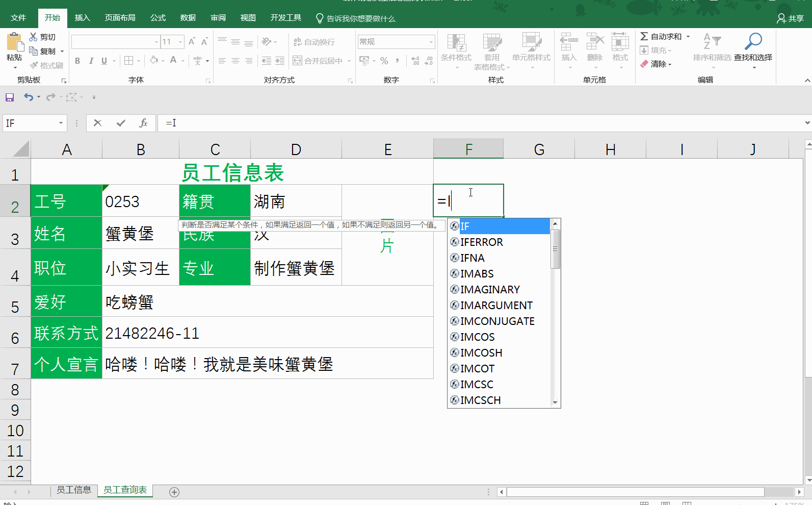
Task: Click the Paste clipboard icon
Action: [14, 42]
